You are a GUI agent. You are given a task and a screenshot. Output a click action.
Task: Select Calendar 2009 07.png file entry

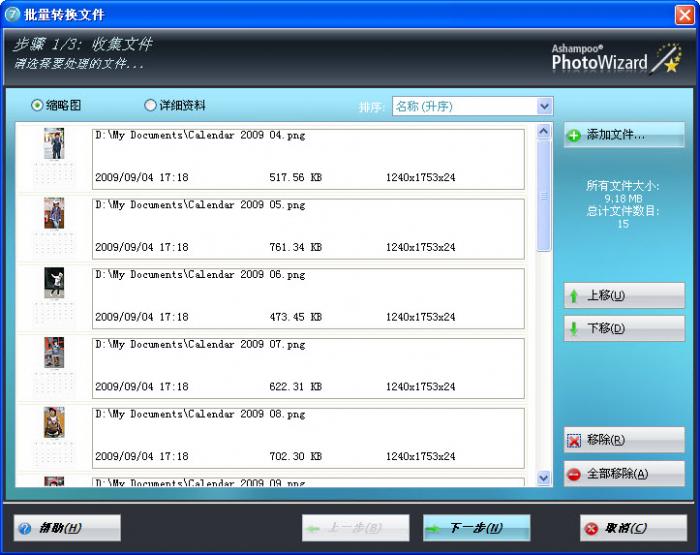(x=308, y=368)
